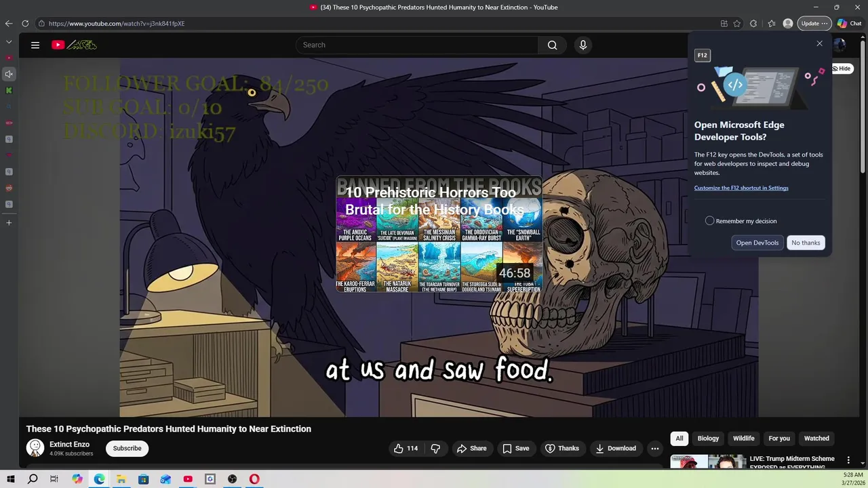
Task: Open Customize the F12 shortcut link
Action: (x=741, y=188)
